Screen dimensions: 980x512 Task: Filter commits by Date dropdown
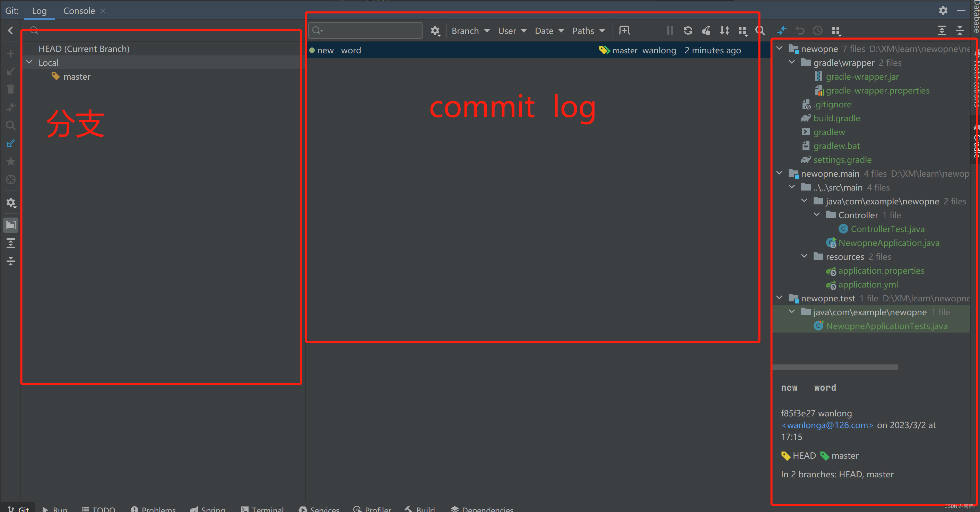click(546, 30)
